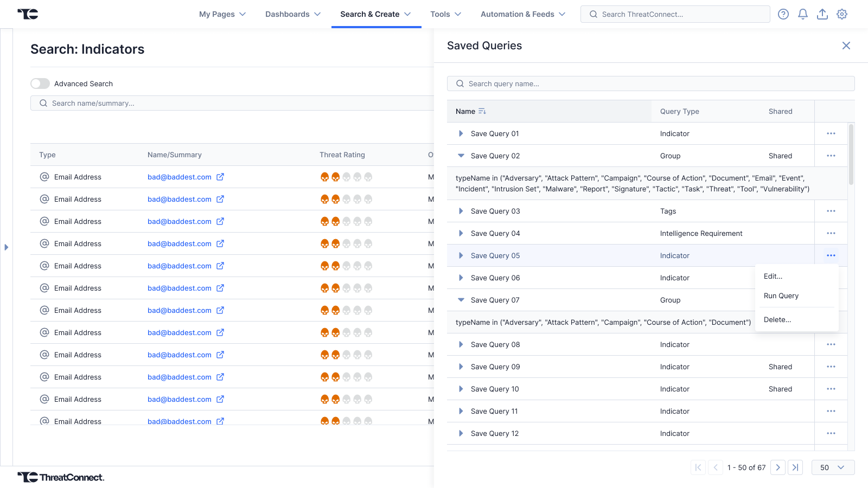The height and width of the screenshot is (488, 868).
Task: Close the Saved Queries panel
Action: pyautogui.click(x=846, y=46)
